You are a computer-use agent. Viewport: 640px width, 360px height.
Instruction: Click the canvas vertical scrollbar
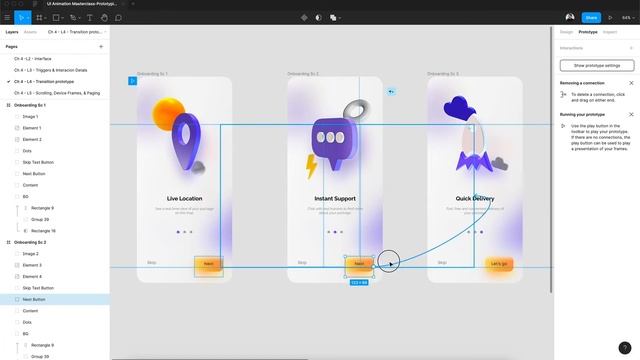pos(551,159)
